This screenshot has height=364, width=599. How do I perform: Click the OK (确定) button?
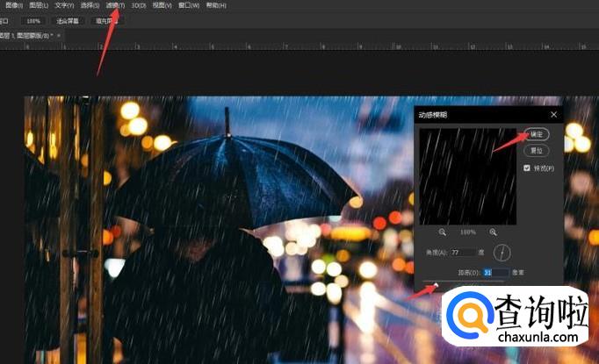click(538, 134)
